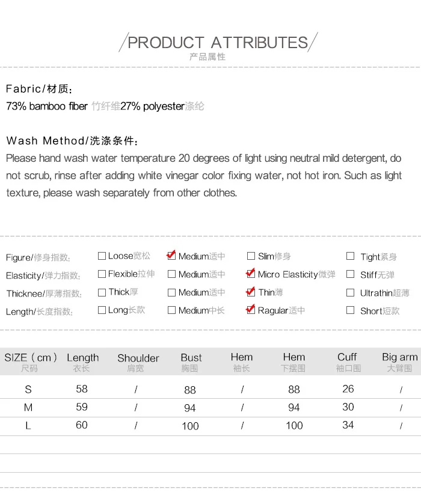Uncheck the Micro Elasticity checkbox
This screenshot has width=421, height=504.
click(250, 273)
